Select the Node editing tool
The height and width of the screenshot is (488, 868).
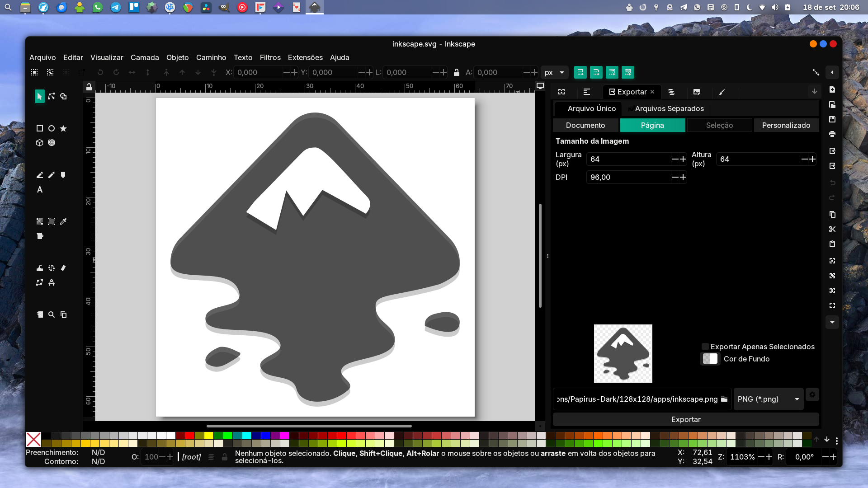click(51, 96)
